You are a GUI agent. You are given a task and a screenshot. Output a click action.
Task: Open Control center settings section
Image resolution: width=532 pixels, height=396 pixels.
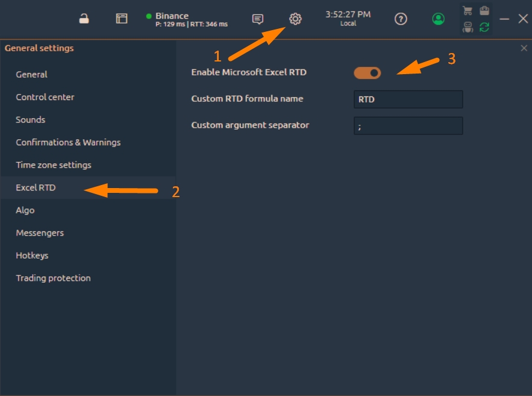(45, 97)
